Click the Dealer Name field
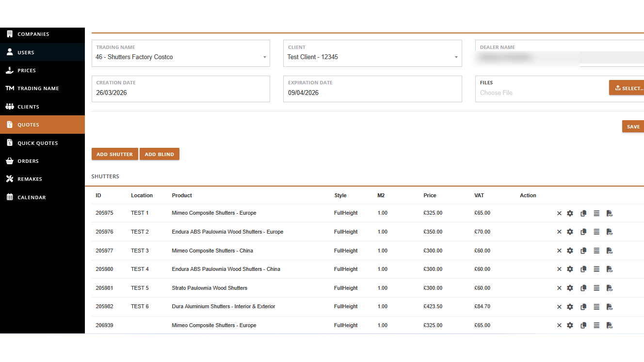 (560, 53)
